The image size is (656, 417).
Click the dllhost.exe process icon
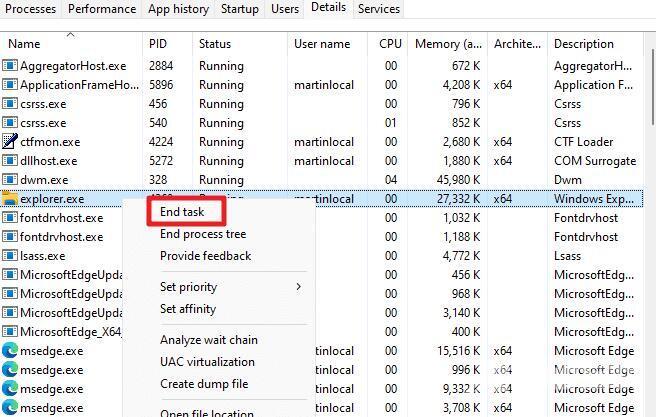(9, 161)
